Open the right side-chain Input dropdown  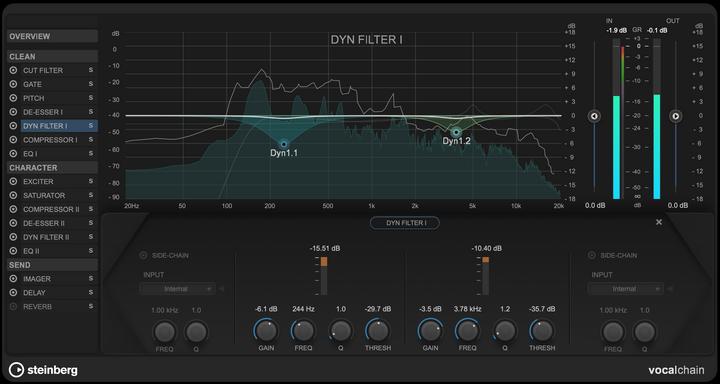coord(625,289)
